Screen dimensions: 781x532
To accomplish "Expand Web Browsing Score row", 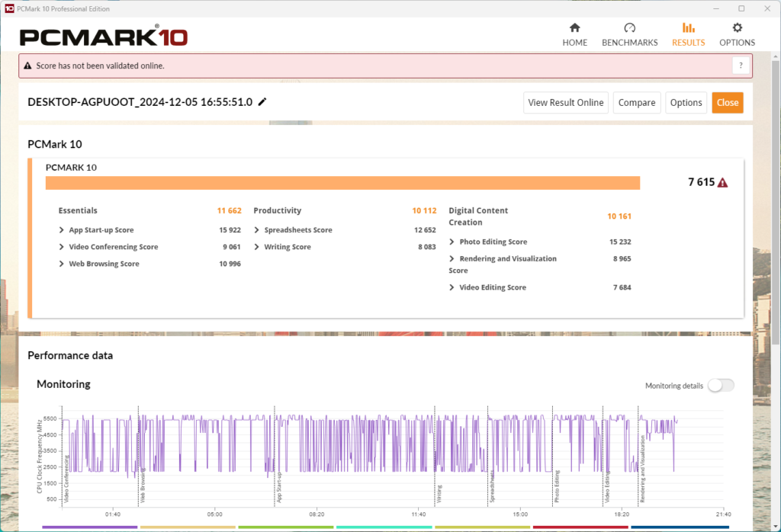I will [61, 264].
